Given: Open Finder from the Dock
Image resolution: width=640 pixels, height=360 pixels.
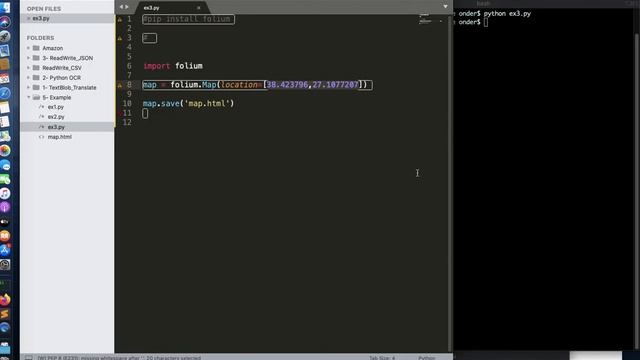Looking at the screenshot, I should pyautogui.click(x=5, y=7).
